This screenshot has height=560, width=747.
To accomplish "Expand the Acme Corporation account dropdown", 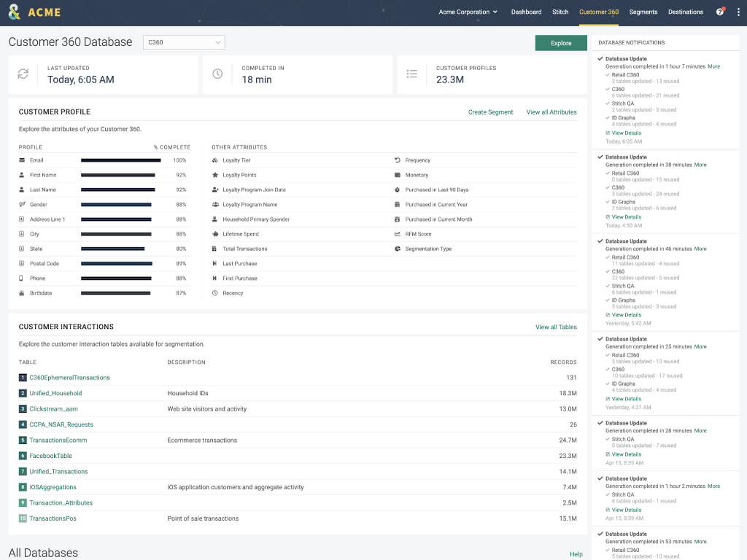I will click(468, 12).
